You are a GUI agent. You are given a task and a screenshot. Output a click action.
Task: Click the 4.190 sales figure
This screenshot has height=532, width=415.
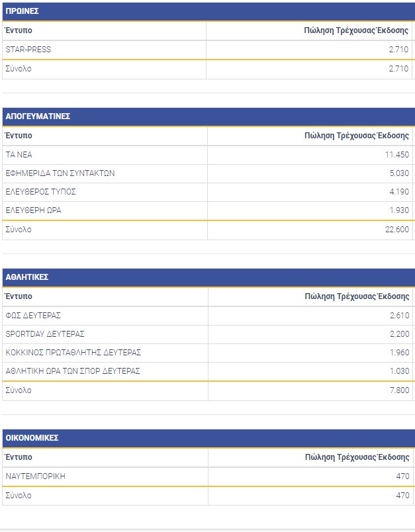(399, 192)
